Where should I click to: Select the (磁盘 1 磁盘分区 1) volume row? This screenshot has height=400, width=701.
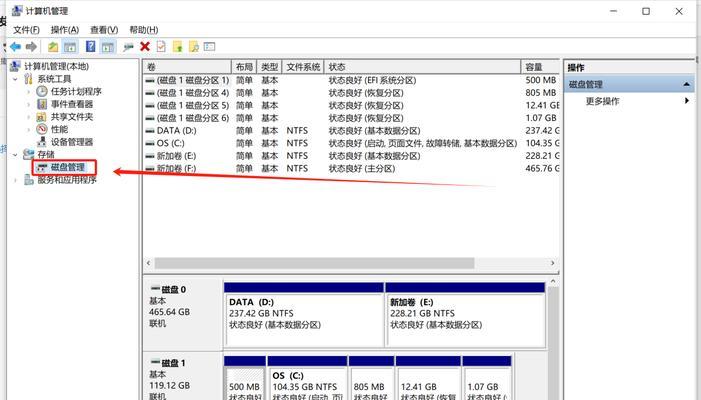351,80
